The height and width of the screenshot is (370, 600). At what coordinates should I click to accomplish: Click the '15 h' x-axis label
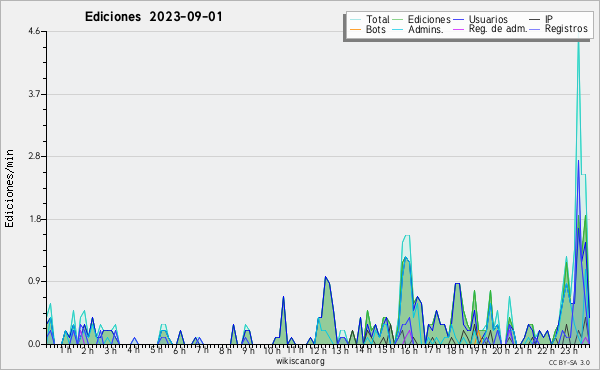386,350
